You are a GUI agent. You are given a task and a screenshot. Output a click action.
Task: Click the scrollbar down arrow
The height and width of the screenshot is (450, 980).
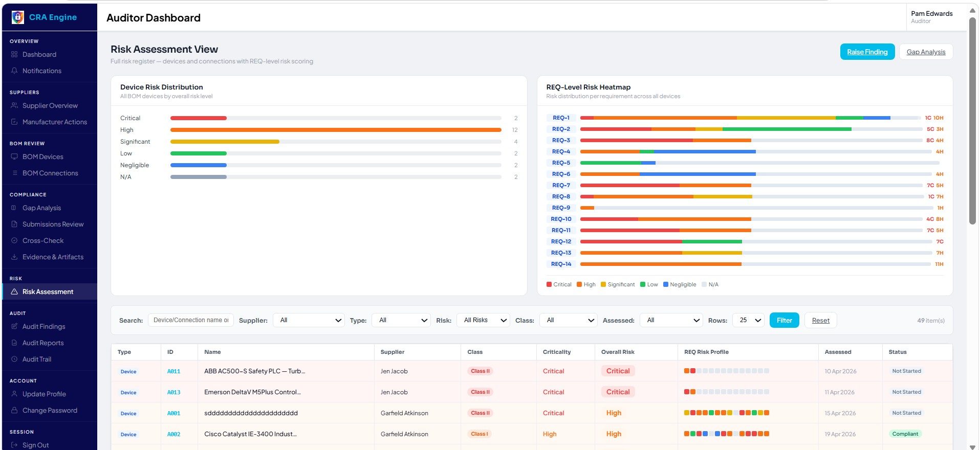tap(972, 447)
